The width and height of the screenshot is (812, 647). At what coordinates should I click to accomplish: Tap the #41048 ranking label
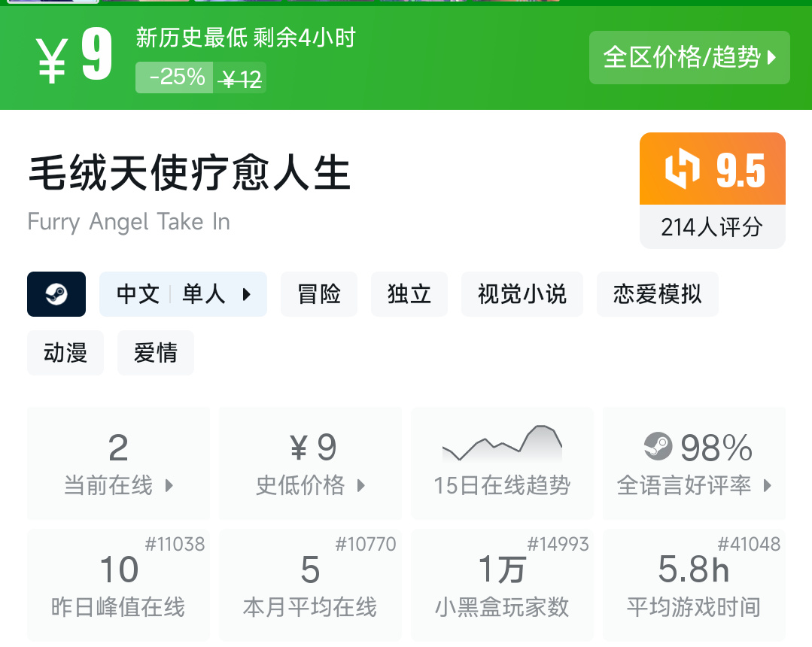749,544
